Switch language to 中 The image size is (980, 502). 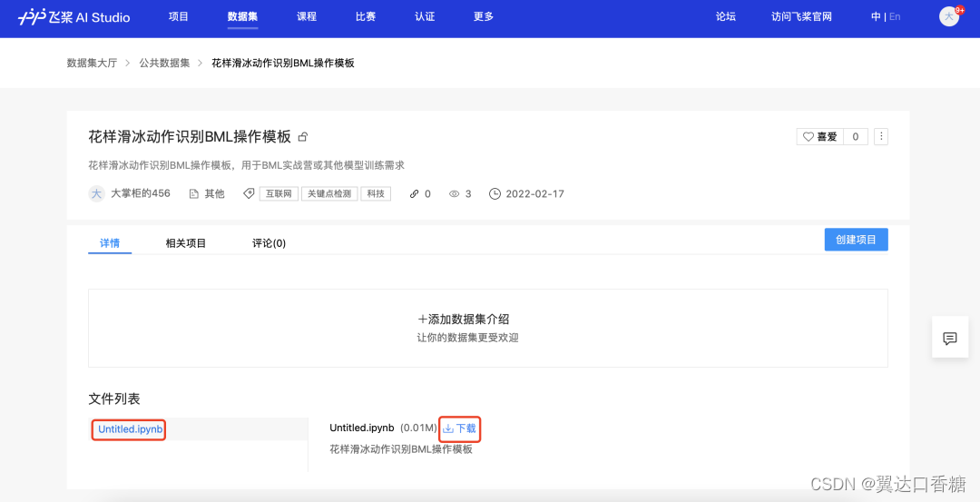[x=876, y=17]
